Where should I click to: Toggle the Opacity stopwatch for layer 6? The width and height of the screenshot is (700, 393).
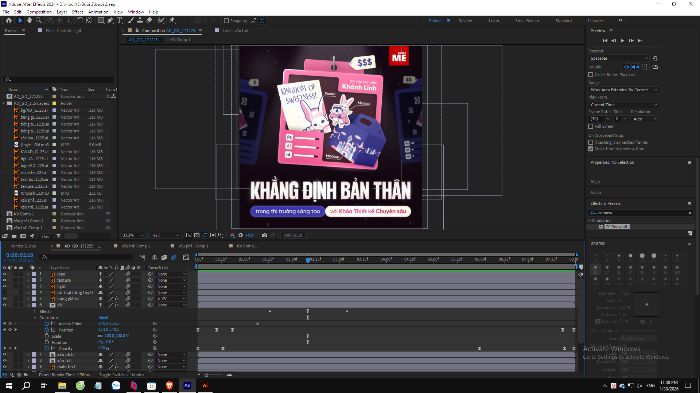(47, 348)
